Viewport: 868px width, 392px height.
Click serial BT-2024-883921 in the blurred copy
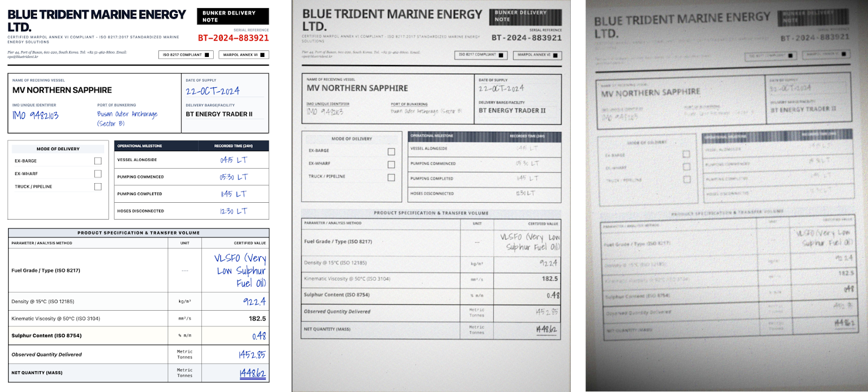[x=815, y=37]
